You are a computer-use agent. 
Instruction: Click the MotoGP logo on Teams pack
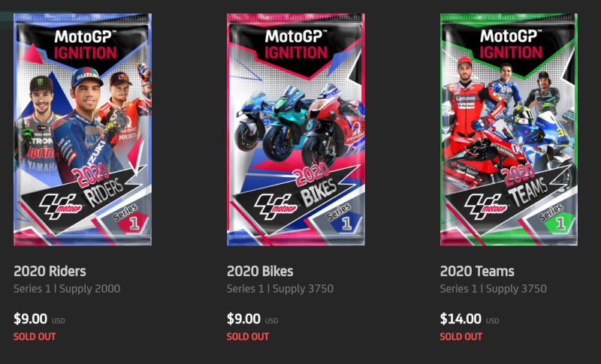485,206
